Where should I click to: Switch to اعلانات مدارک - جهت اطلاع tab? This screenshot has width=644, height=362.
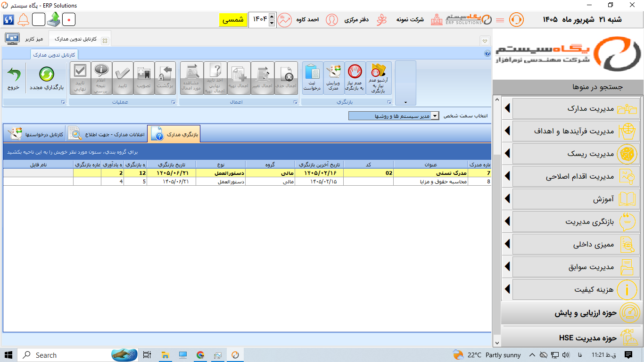point(107,134)
